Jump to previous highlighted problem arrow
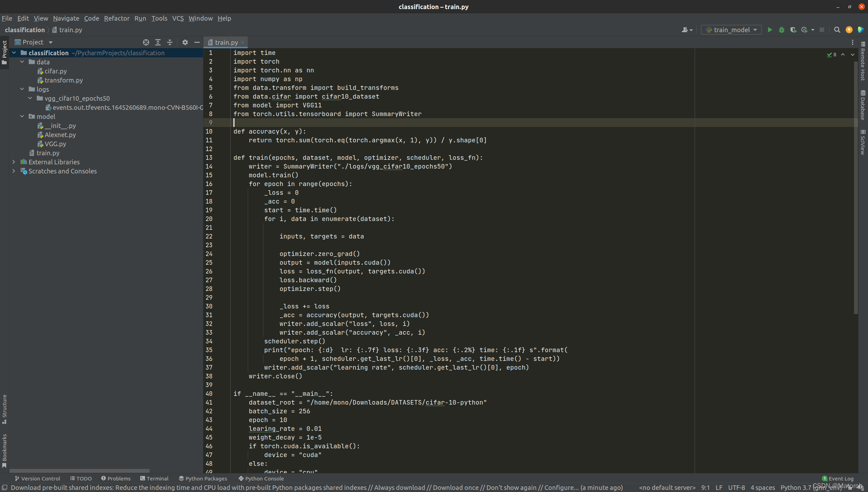The height and width of the screenshot is (492, 868). [x=843, y=55]
